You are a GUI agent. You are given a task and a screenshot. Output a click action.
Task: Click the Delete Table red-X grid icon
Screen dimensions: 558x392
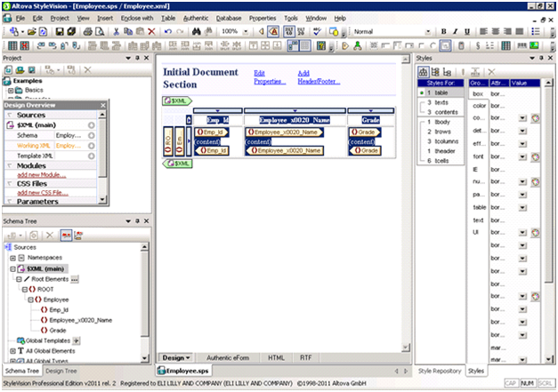pyautogui.click(x=24, y=45)
